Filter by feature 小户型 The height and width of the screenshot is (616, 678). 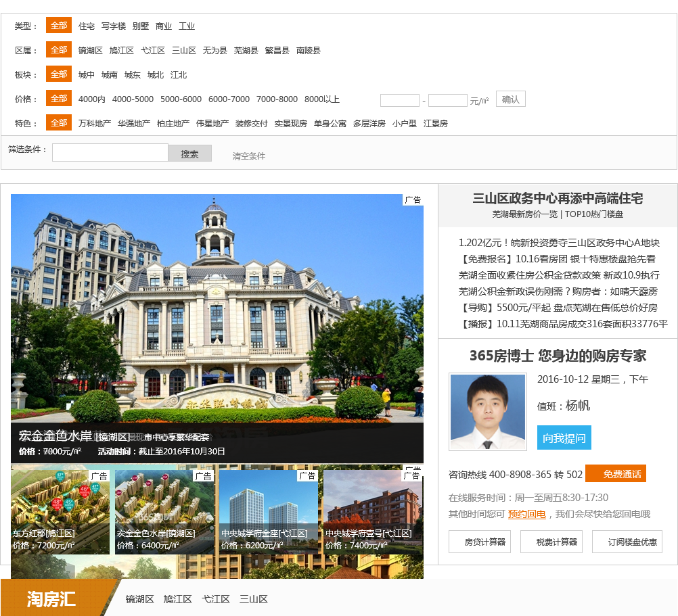[x=404, y=124]
